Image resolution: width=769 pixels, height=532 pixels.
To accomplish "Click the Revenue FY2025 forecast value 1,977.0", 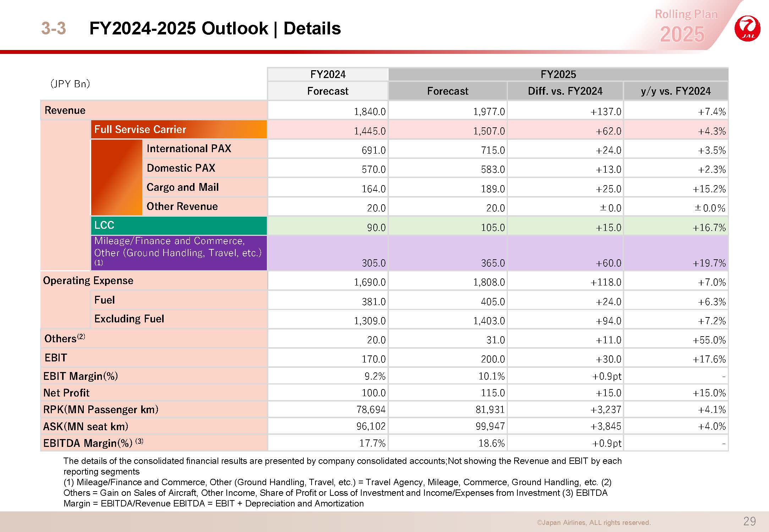I will (x=489, y=112).
